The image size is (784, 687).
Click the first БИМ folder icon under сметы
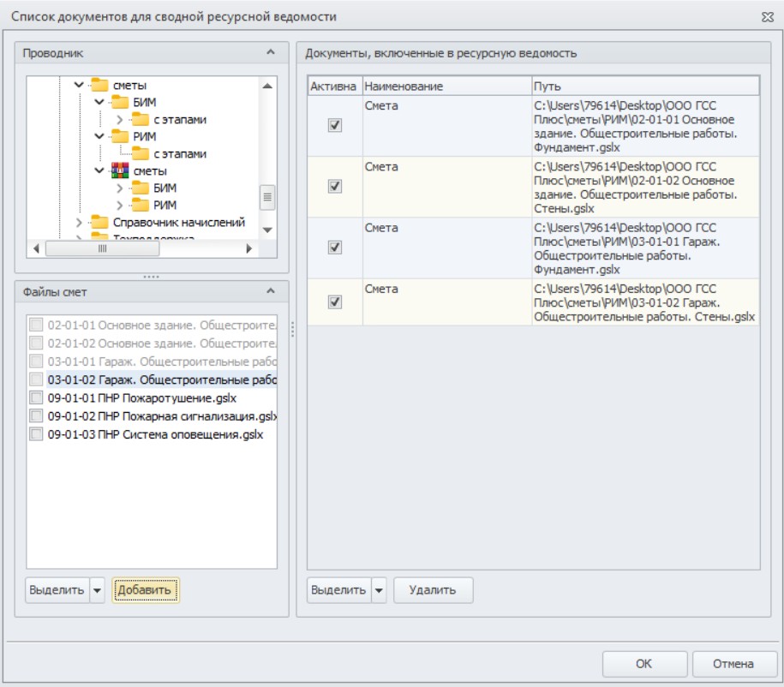(119, 102)
